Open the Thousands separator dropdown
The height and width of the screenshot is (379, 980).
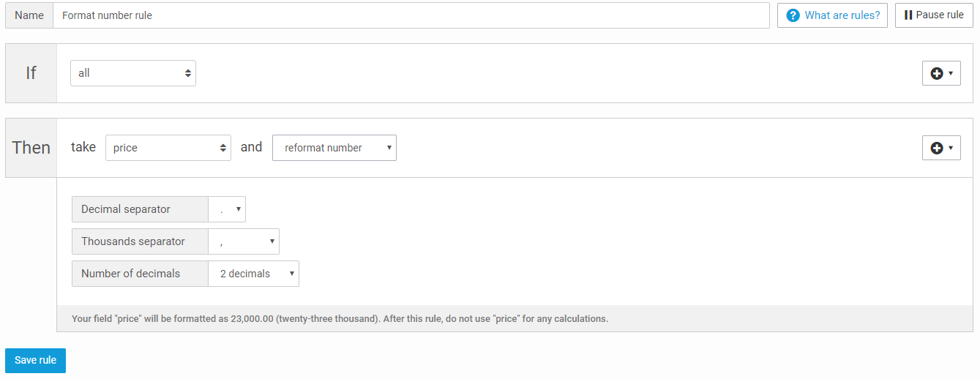(244, 241)
